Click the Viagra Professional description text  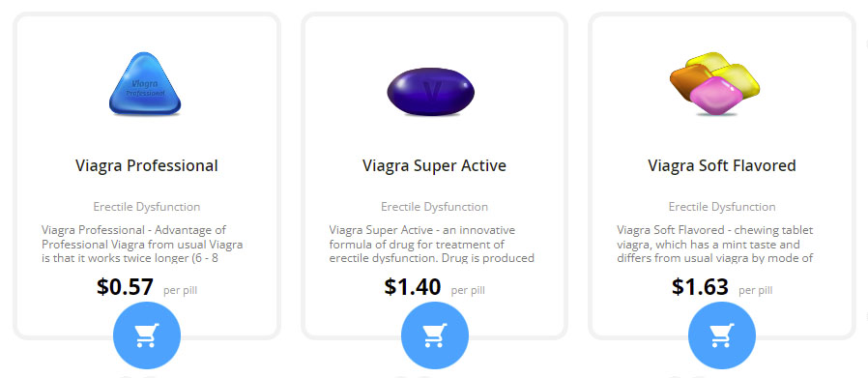tap(142, 244)
